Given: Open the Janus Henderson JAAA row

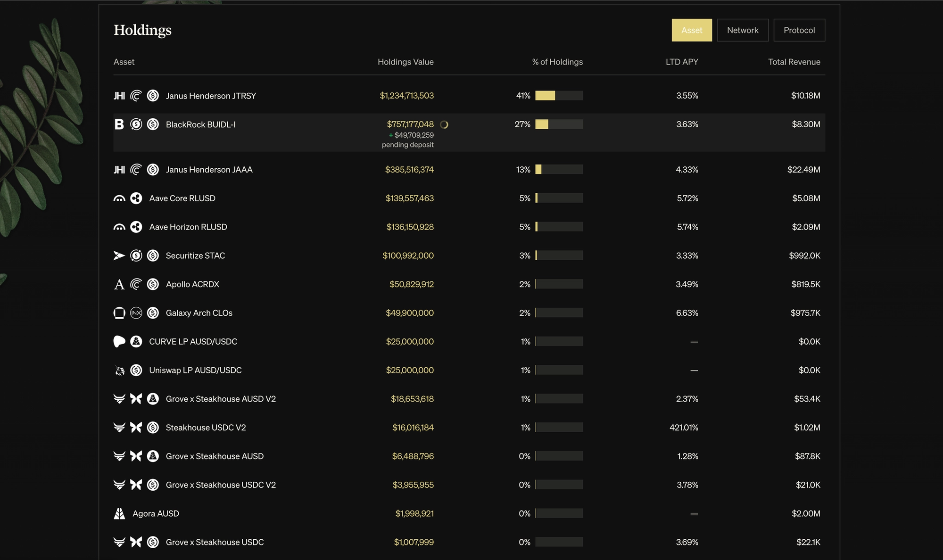Looking at the screenshot, I should (209, 170).
